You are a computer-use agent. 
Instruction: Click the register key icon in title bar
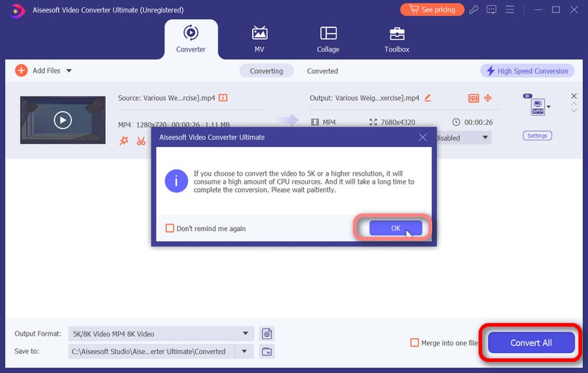click(474, 10)
